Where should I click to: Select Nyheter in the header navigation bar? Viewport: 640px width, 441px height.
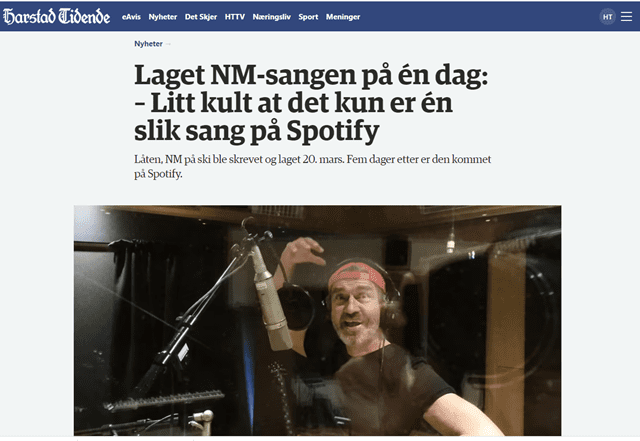(x=162, y=17)
